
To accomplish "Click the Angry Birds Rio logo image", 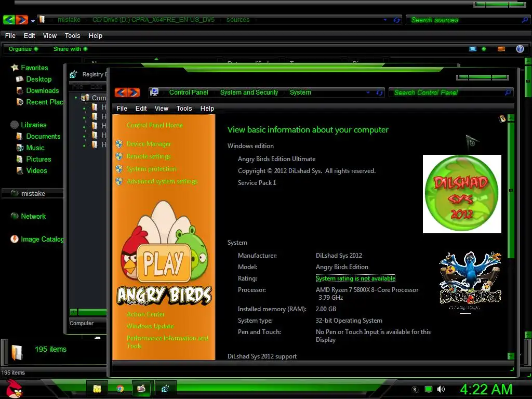I will tap(470, 281).
